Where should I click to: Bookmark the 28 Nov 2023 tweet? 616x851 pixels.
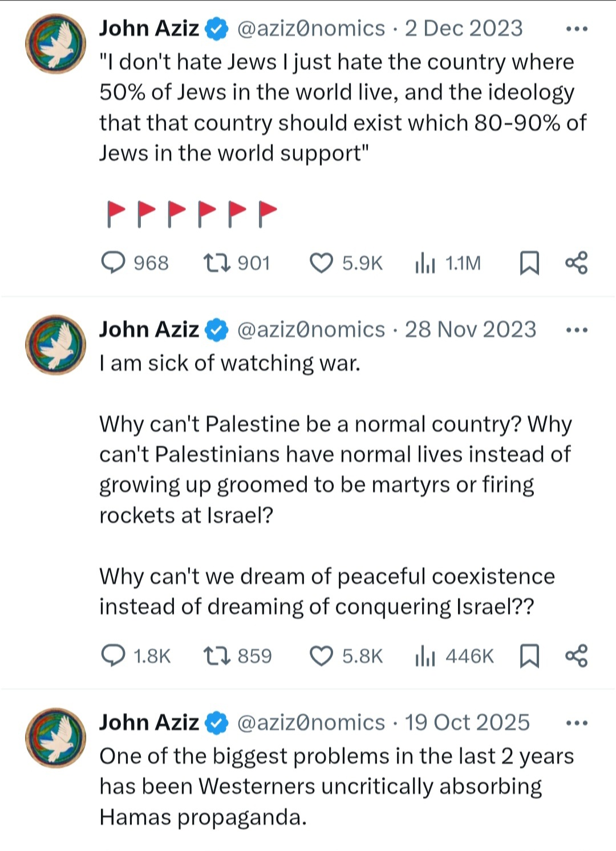pos(529,656)
